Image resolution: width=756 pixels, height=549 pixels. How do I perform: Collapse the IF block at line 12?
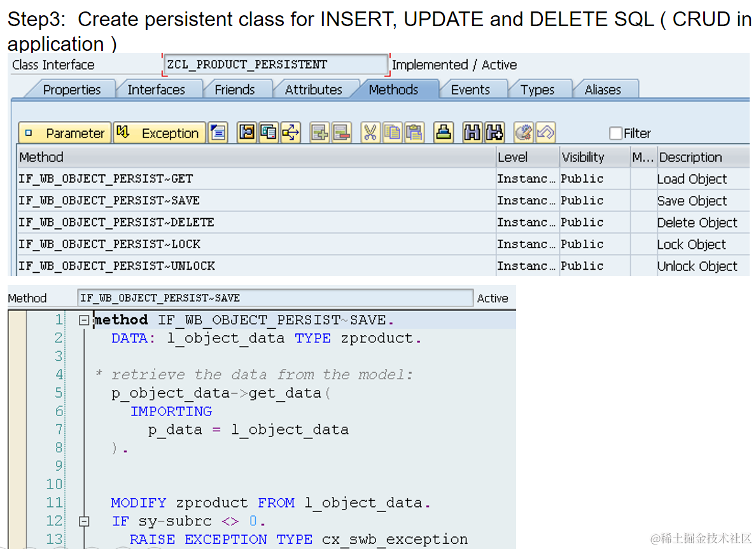(x=84, y=521)
